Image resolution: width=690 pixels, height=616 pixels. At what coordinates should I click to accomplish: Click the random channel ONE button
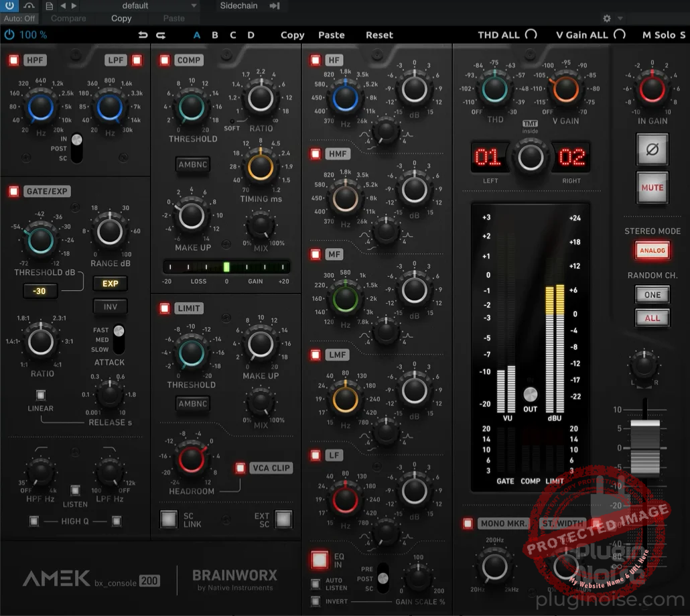coord(652,294)
